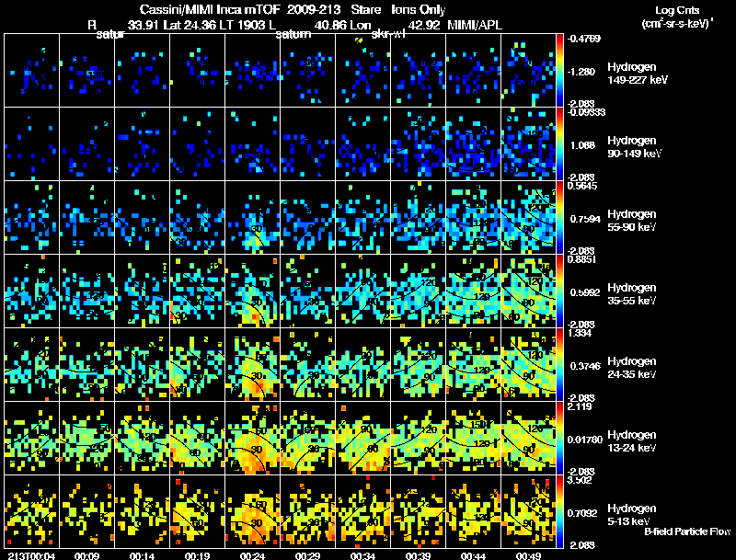Screen dimensions: 736x560
Task: Click the 'Hydrogen 35-55 keV' row label
Action: [x=632, y=294]
